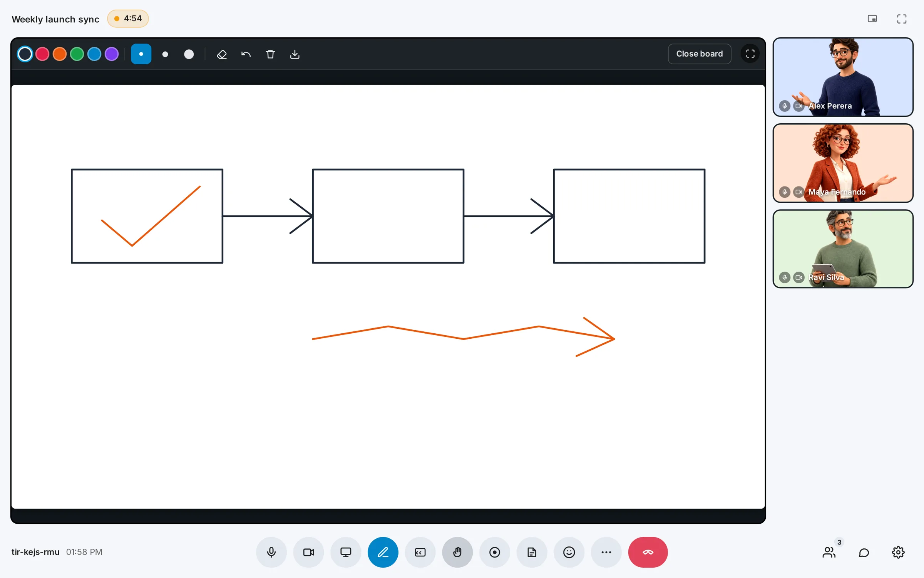924x578 pixels.
Task: Open the meeting notes document icon
Action: point(532,552)
